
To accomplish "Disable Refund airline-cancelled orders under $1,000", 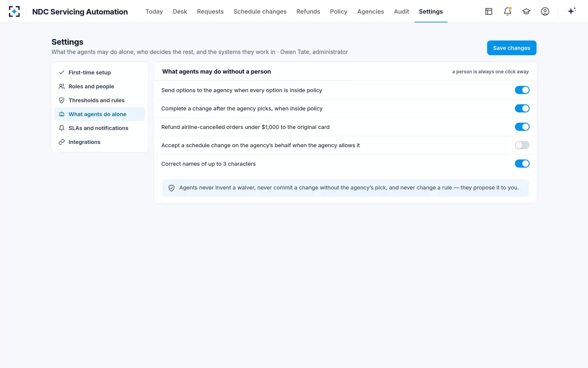I will (522, 127).
